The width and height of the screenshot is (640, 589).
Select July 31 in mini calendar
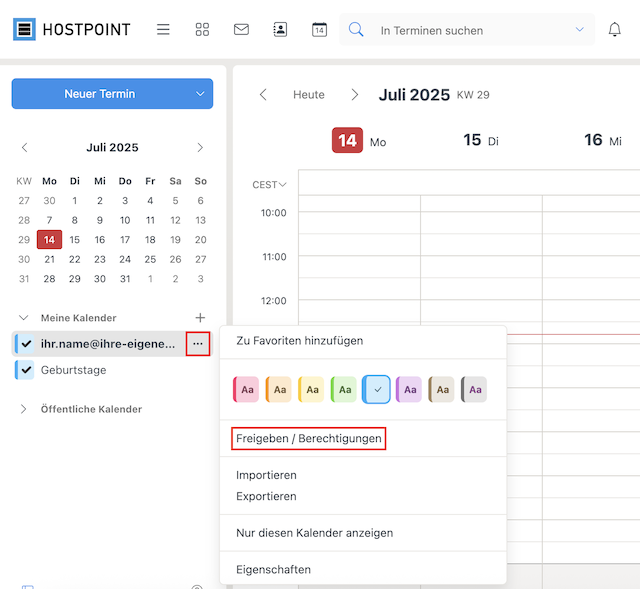click(125, 279)
